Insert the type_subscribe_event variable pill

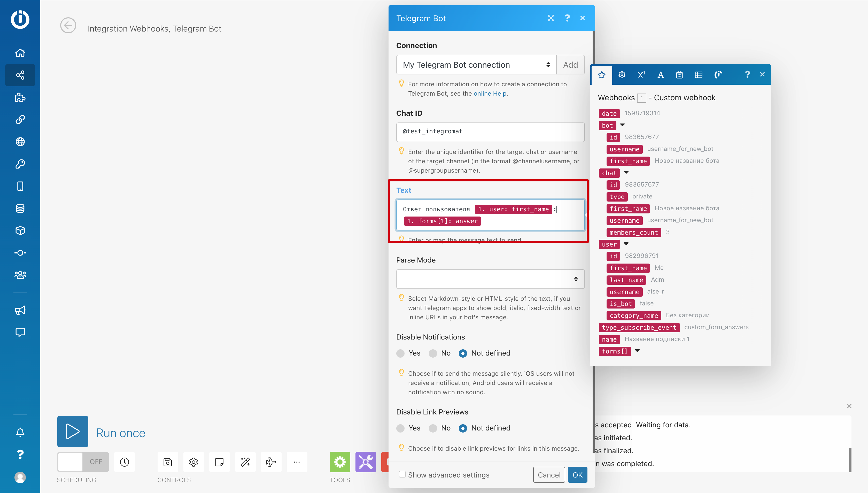coord(639,327)
